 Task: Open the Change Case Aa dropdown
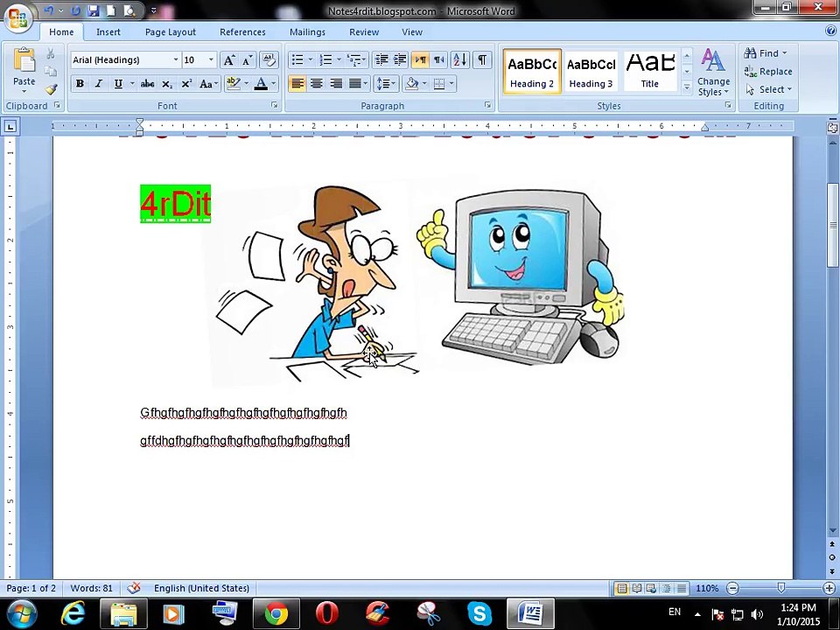(x=208, y=84)
